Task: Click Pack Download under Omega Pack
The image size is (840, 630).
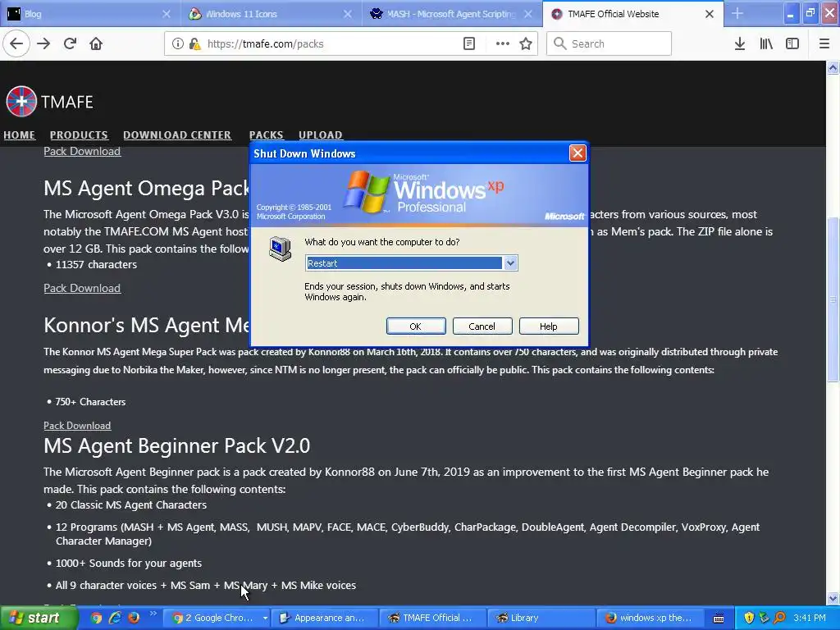Action: pyautogui.click(x=82, y=288)
